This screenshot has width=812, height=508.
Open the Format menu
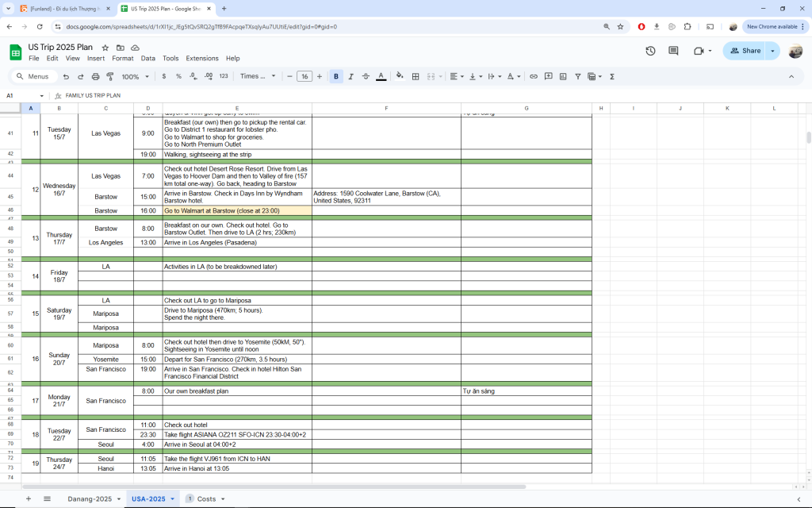pyautogui.click(x=122, y=59)
